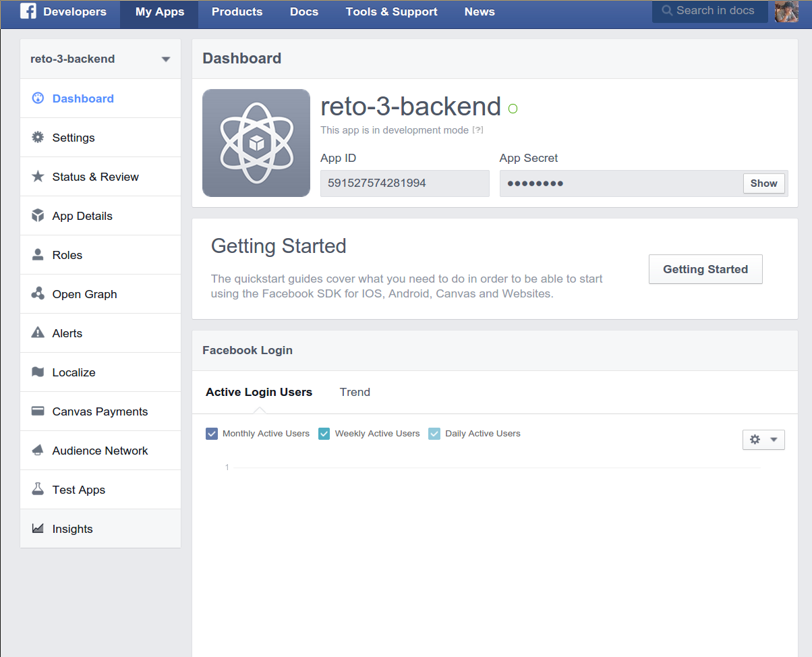This screenshot has height=657, width=812.
Task: Click the App Secret label
Action: click(x=529, y=158)
